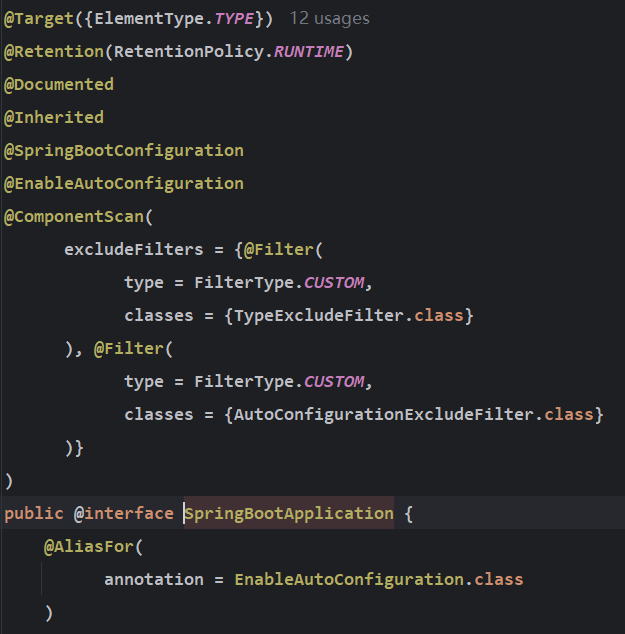Image resolution: width=625 pixels, height=634 pixels.
Task: Click the @AliasFor annotation
Action: (x=89, y=547)
